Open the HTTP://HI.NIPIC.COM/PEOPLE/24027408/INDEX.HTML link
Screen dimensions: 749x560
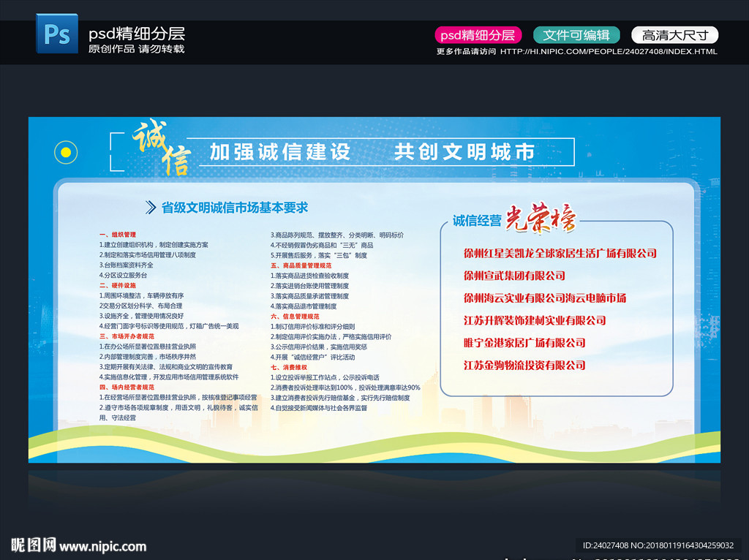609,52
